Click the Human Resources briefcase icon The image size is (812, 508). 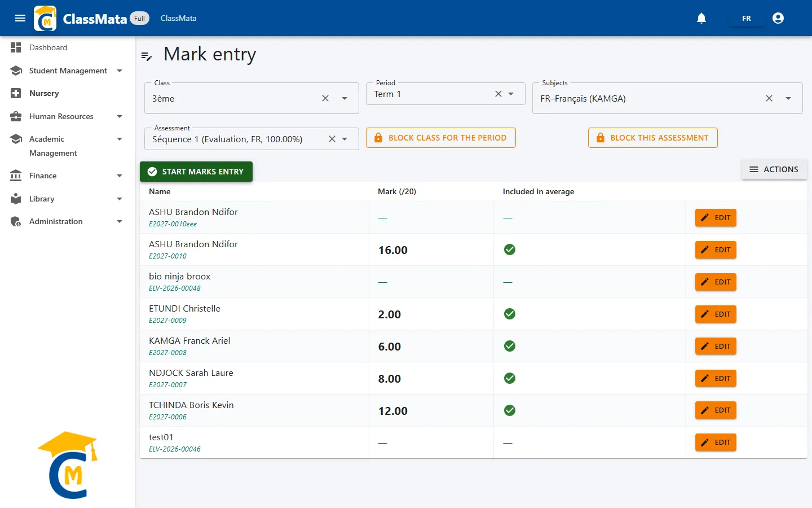(16, 116)
